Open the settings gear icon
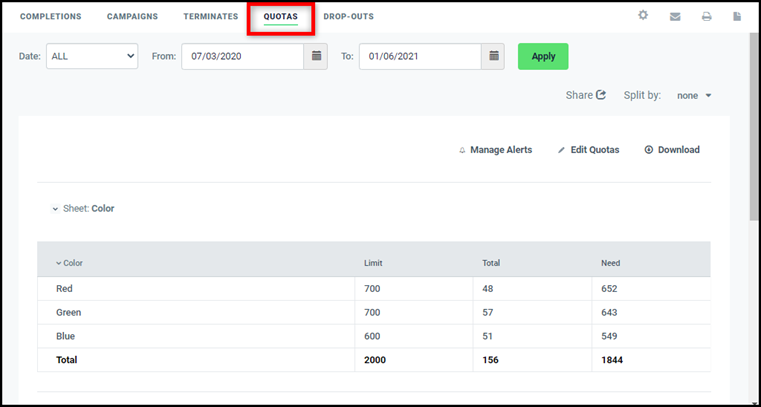This screenshot has width=761, height=407. tap(643, 16)
